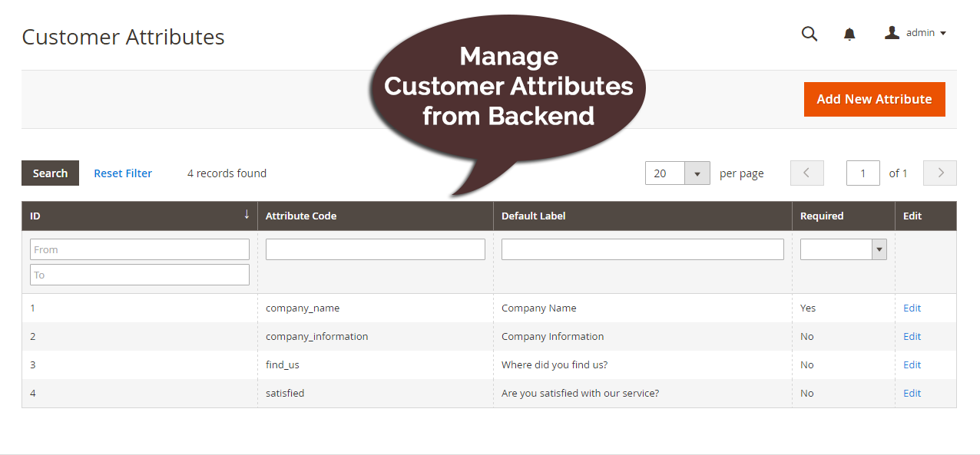Image resolution: width=980 pixels, height=455 pixels.
Task: Click the ID From filter input field
Action: [139, 249]
